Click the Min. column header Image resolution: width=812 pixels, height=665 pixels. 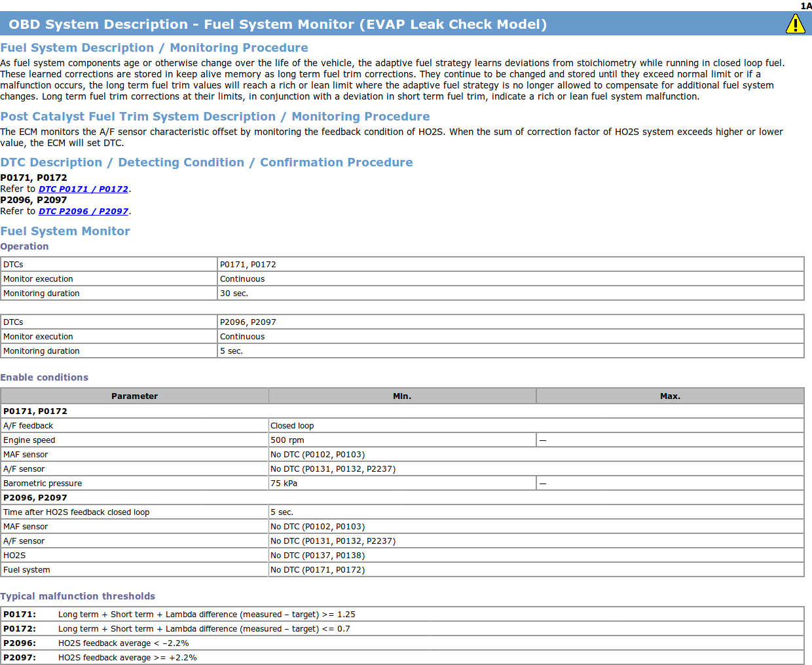pyautogui.click(x=402, y=396)
